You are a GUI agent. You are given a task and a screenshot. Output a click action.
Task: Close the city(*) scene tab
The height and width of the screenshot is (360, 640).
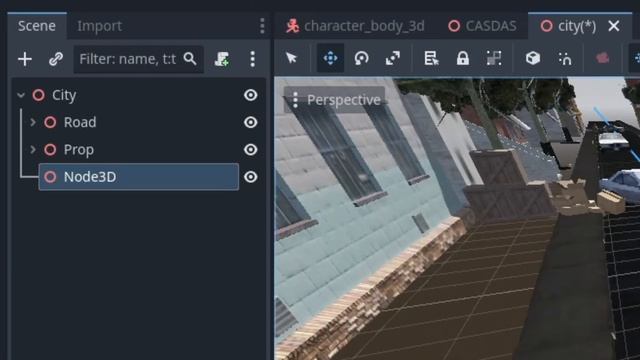[613, 26]
